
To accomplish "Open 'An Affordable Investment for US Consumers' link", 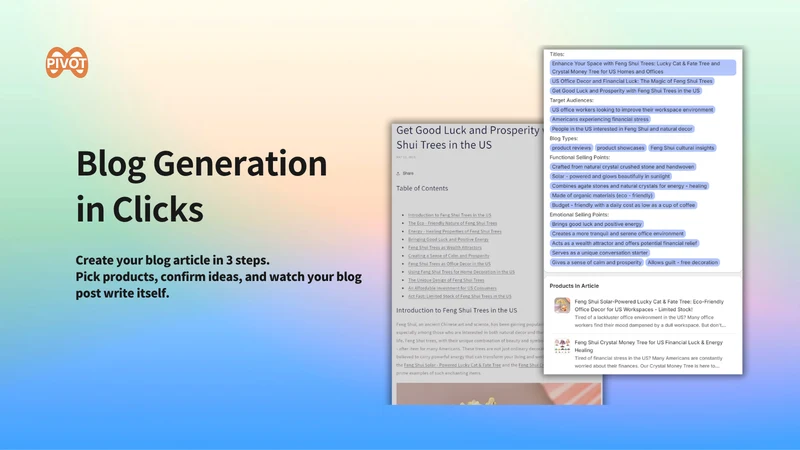I will [452, 288].
